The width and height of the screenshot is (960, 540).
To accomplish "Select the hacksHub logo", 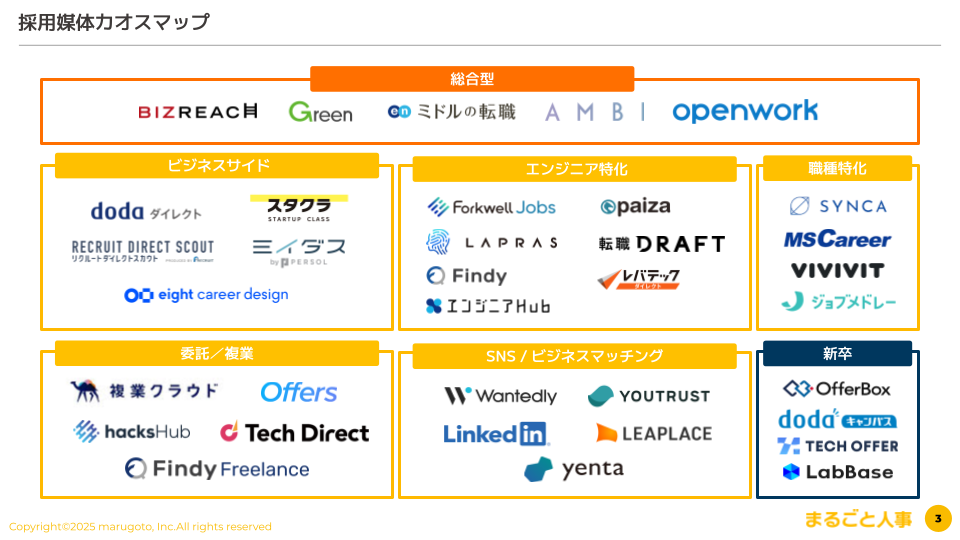I will coord(131,431).
